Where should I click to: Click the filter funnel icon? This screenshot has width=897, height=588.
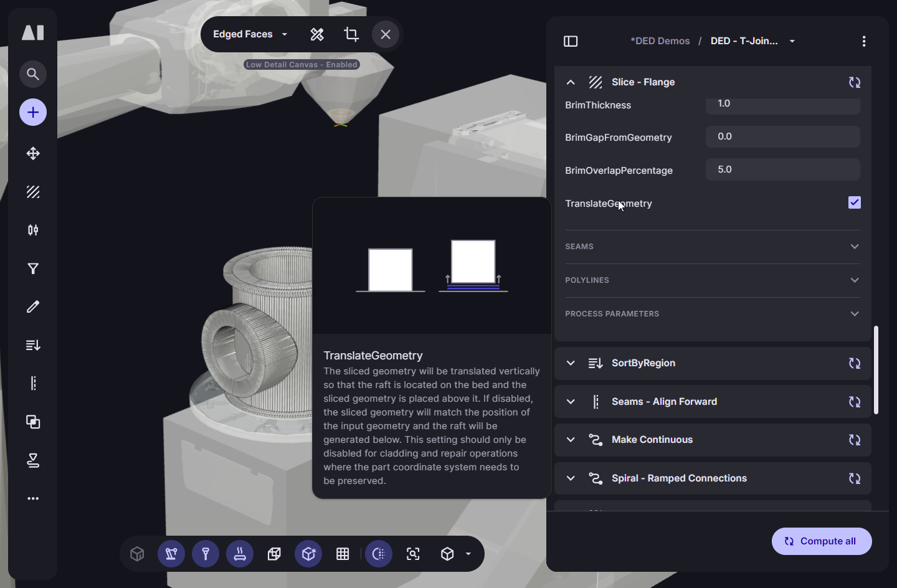(33, 268)
